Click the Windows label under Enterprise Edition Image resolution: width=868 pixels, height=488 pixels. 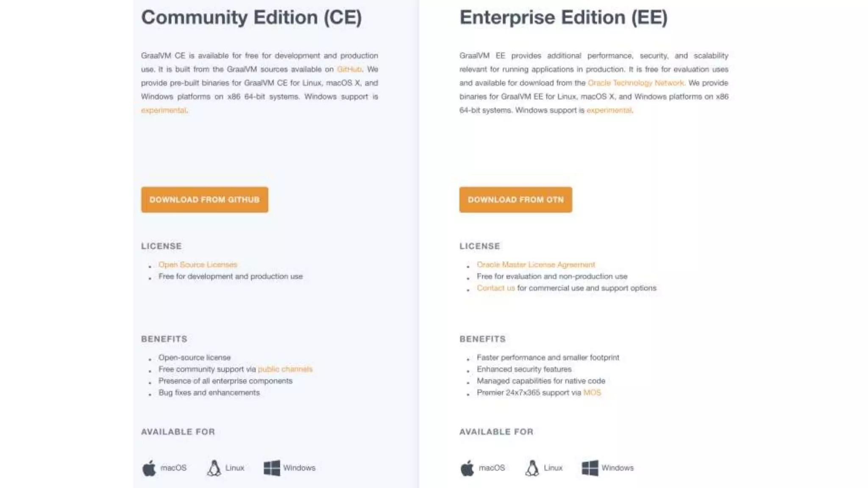point(618,468)
